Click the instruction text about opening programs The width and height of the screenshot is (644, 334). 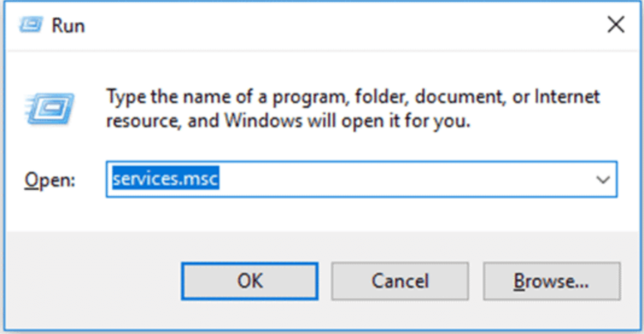(352, 108)
